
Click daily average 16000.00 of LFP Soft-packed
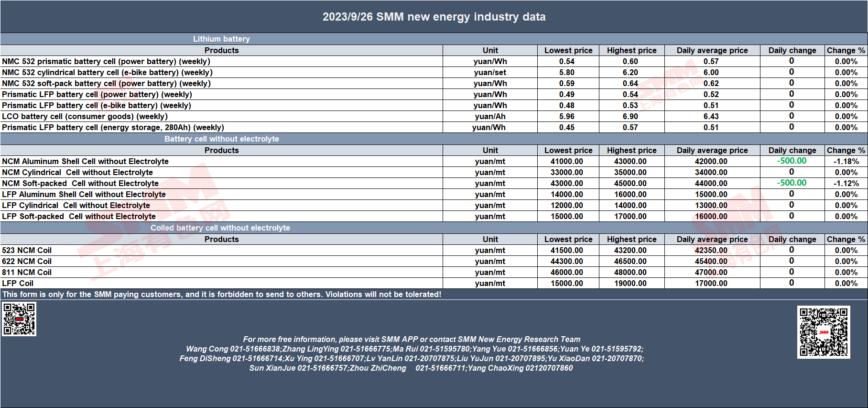pyautogui.click(x=711, y=216)
